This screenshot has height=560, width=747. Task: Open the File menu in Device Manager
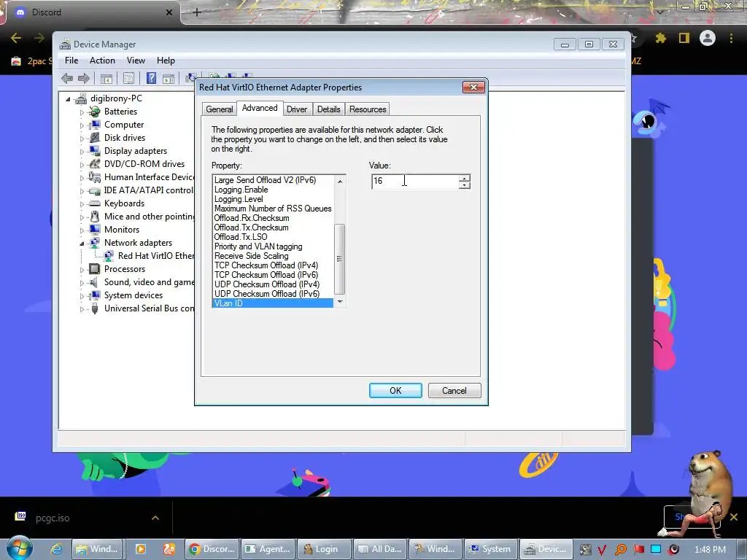pos(71,61)
